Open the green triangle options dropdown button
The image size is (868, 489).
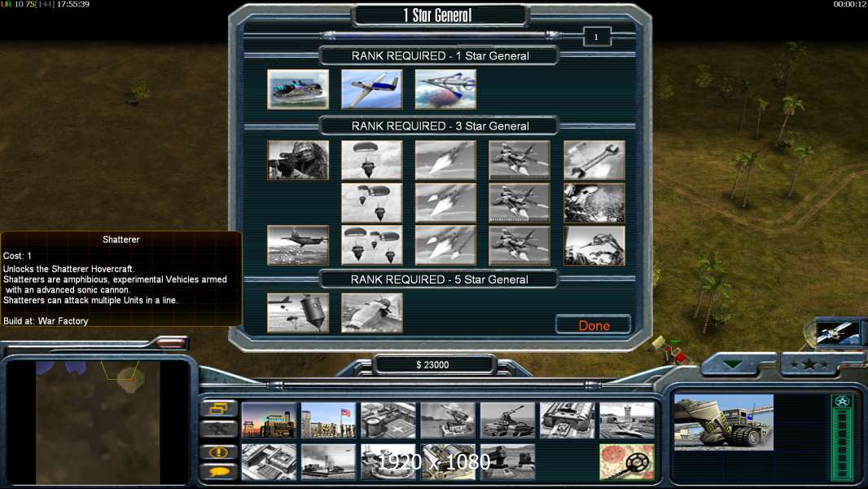[x=732, y=364]
